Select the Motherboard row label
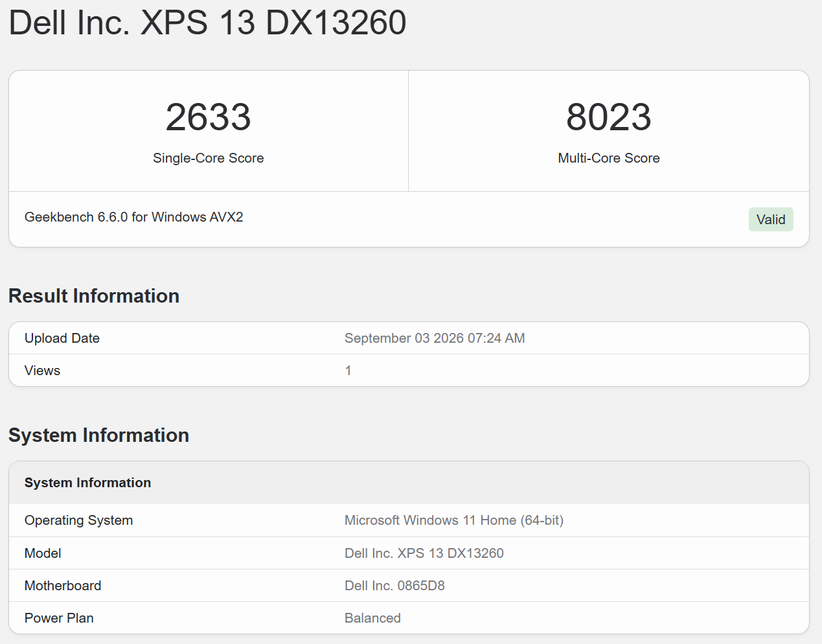Image resolution: width=822 pixels, height=644 pixels. [63, 586]
